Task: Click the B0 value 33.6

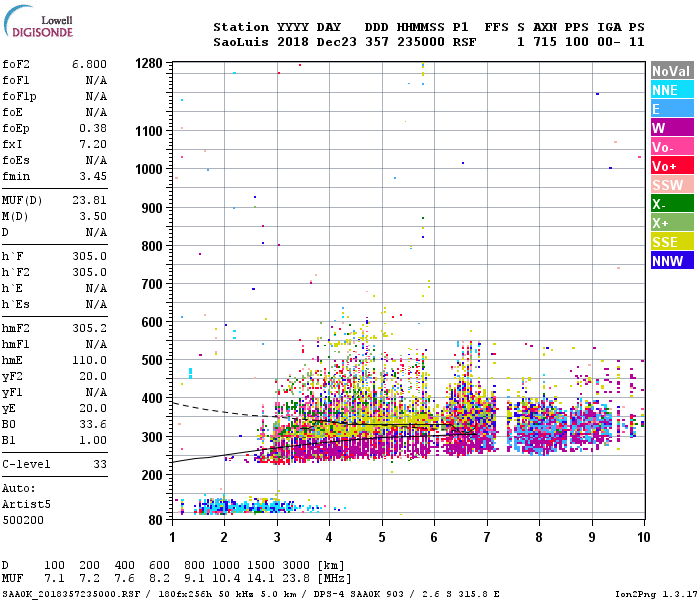Action: (x=93, y=425)
